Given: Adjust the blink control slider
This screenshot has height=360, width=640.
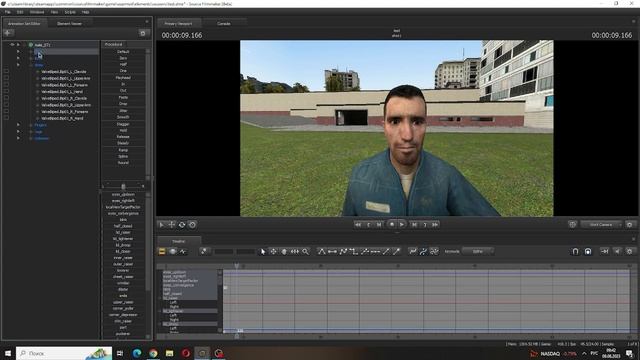Looking at the screenshot, I should click(x=123, y=220).
